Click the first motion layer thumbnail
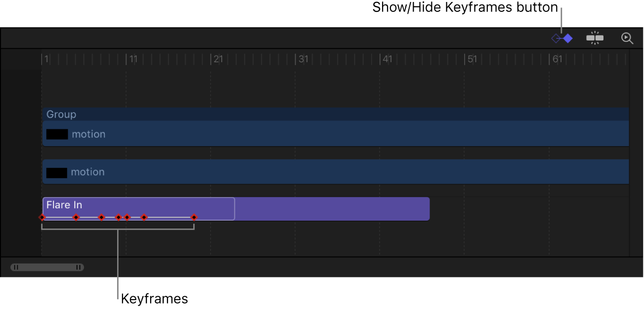 click(57, 134)
